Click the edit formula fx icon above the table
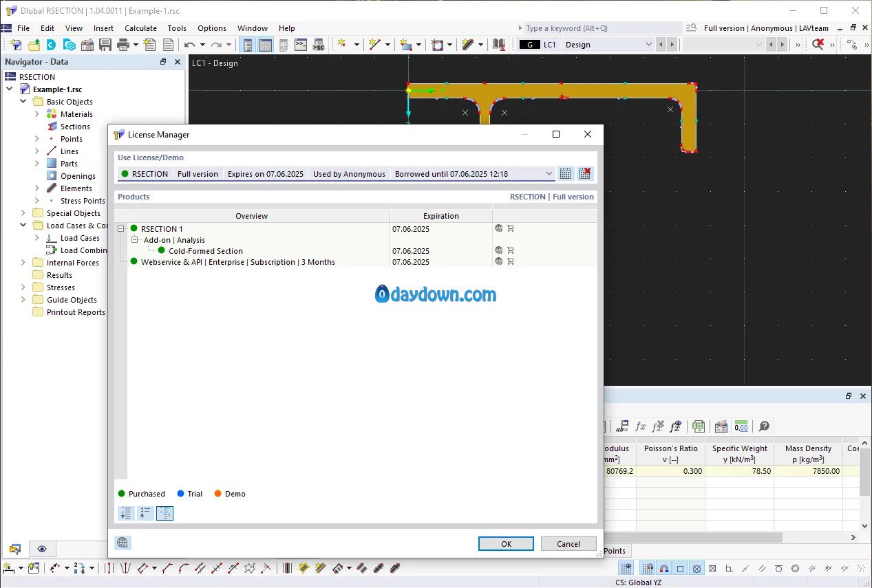 click(x=641, y=426)
